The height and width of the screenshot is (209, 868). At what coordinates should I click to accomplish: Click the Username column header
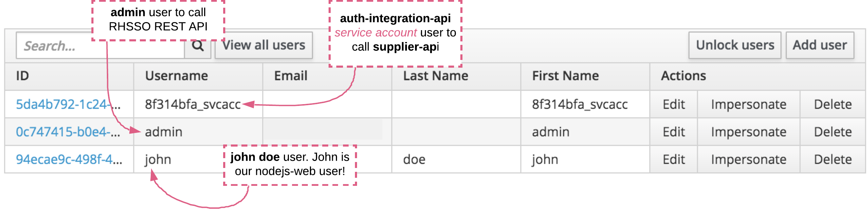[176, 76]
